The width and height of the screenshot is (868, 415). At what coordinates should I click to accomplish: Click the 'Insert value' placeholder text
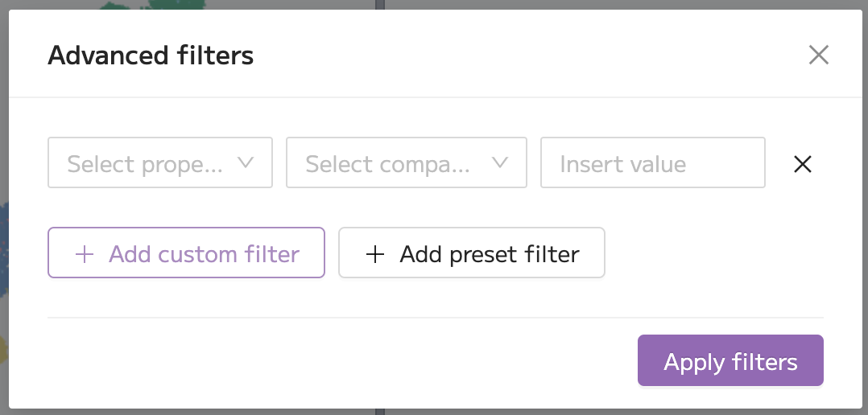pyautogui.click(x=622, y=164)
